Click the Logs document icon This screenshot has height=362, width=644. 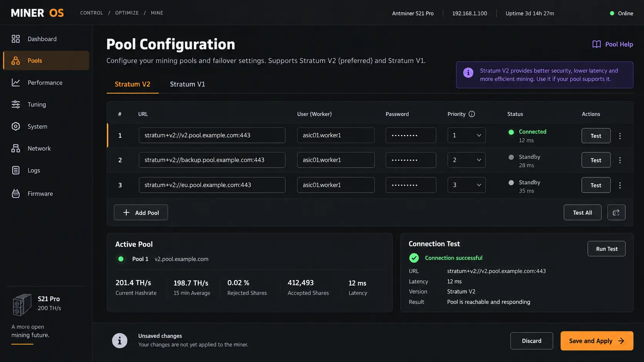15,170
